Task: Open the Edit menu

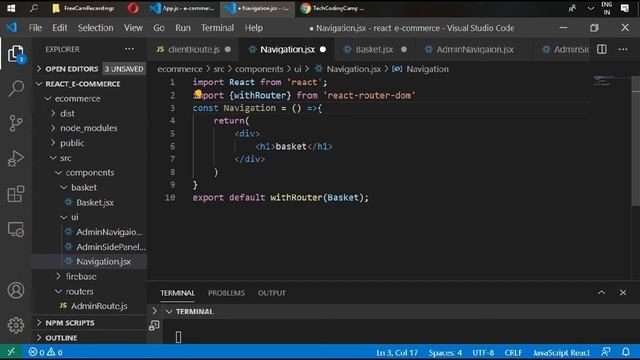Action: (x=60, y=28)
